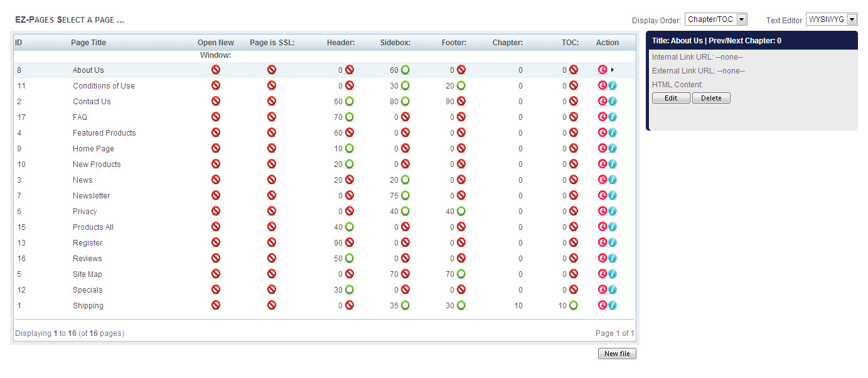Click the Delete button in About Us panel
Screen dimensions: 868x378
pyautogui.click(x=711, y=98)
